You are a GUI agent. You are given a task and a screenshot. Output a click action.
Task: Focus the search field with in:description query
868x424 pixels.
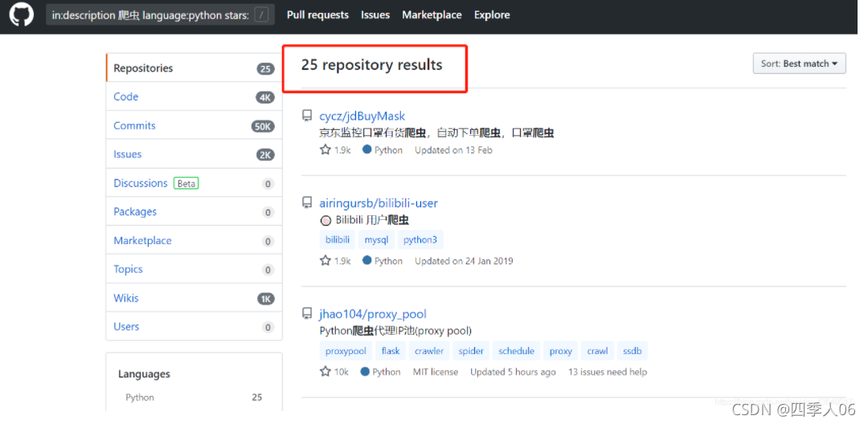click(160, 15)
